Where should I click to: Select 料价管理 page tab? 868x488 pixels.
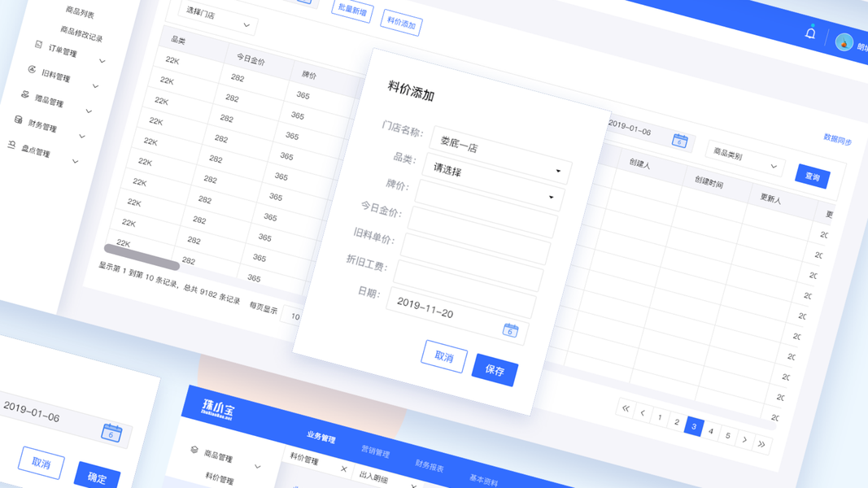click(304, 459)
